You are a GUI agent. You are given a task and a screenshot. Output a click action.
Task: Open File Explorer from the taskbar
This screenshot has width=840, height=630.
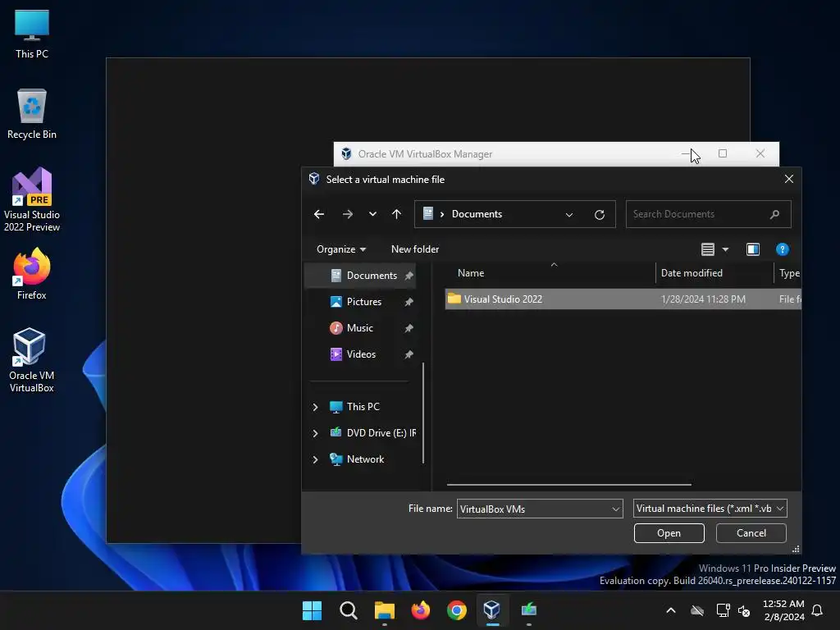tap(384, 610)
